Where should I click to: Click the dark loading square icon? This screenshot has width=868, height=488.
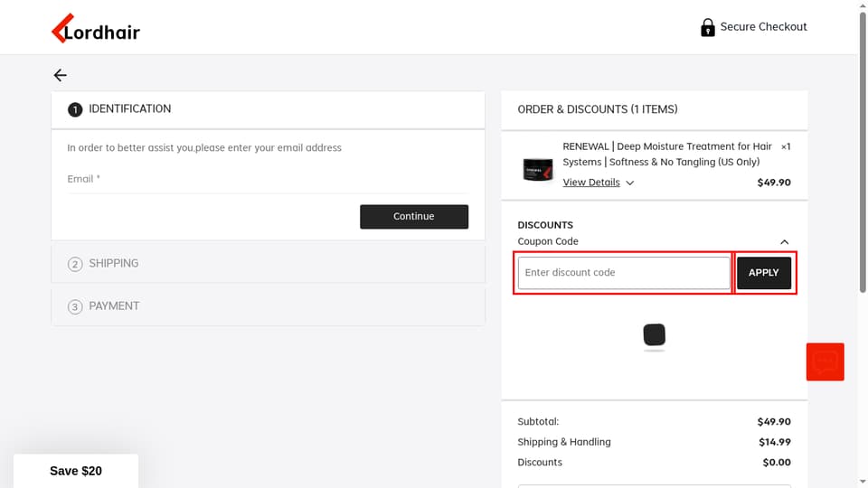point(655,334)
